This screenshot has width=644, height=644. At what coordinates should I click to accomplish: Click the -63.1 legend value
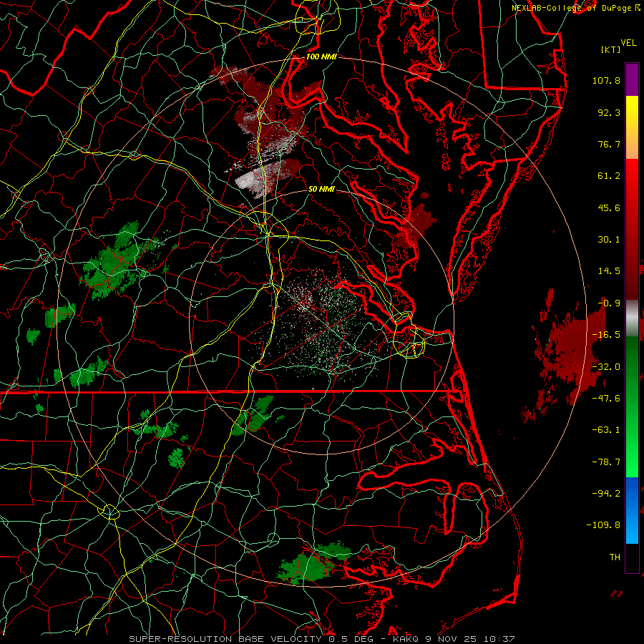point(606,430)
